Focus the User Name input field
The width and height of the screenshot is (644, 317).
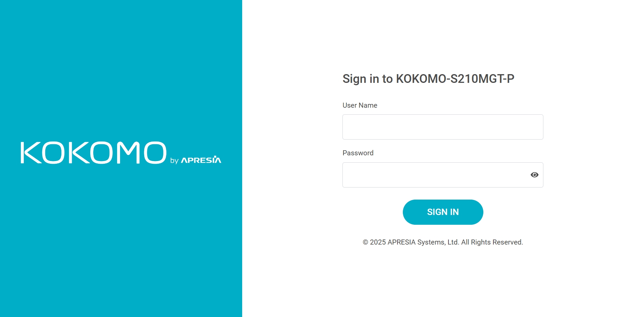[x=442, y=127]
